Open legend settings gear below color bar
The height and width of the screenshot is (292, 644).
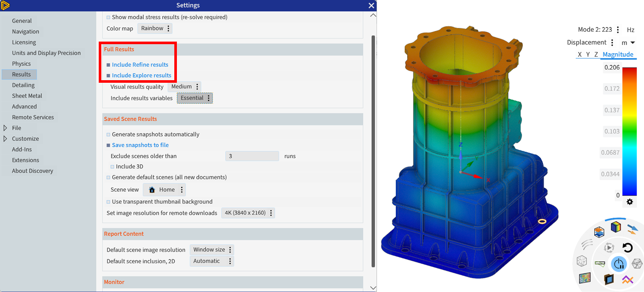point(630,202)
